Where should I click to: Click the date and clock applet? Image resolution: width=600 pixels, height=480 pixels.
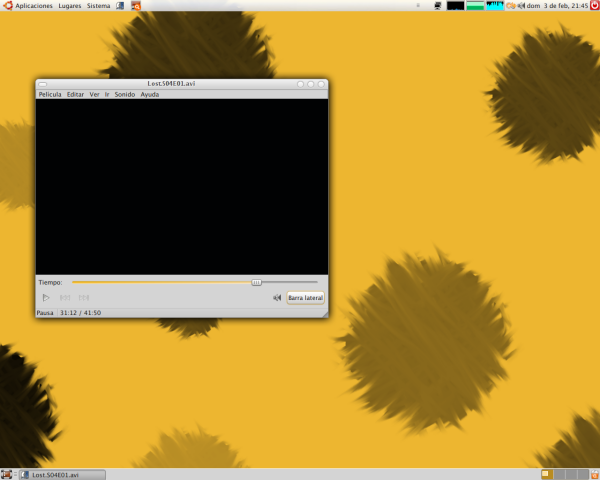pyautogui.click(x=558, y=6)
